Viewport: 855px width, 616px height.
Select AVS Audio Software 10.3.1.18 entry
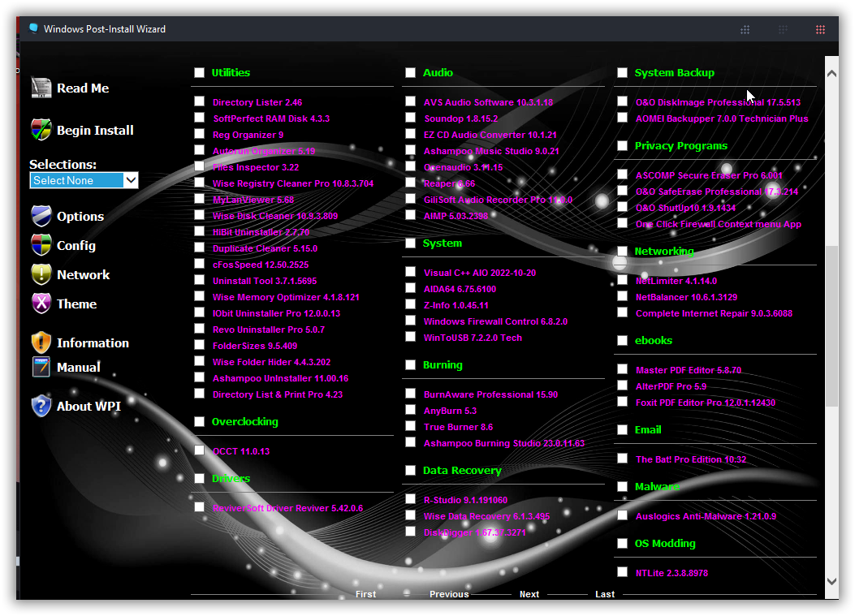click(489, 102)
